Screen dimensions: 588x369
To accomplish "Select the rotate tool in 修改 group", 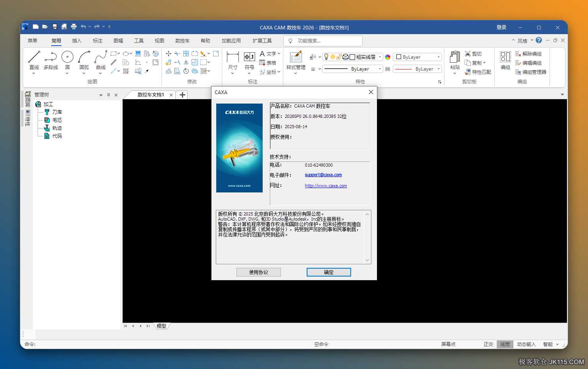I will [x=186, y=71].
